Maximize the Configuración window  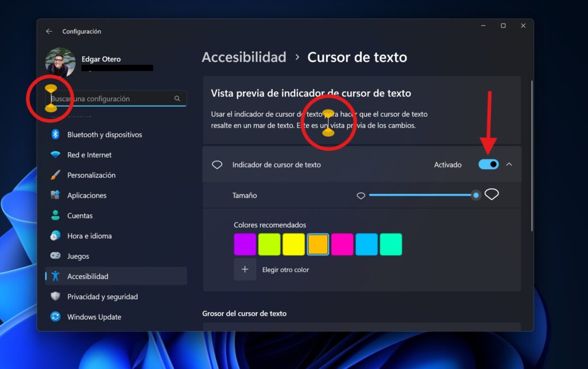click(x=503, y=25)
